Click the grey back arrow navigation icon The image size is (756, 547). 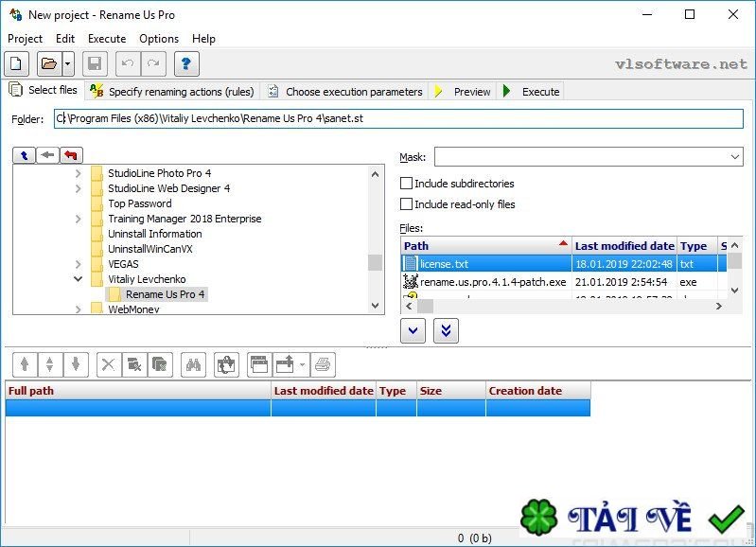[x=47, y=155]
